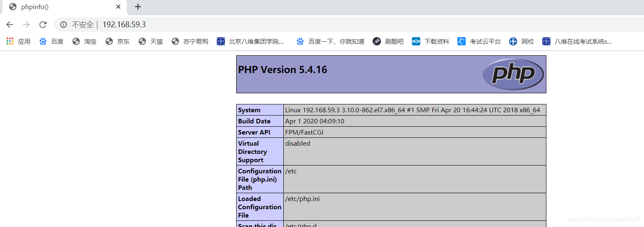Open the 苏宁易购 bookmark

[190, 41]
